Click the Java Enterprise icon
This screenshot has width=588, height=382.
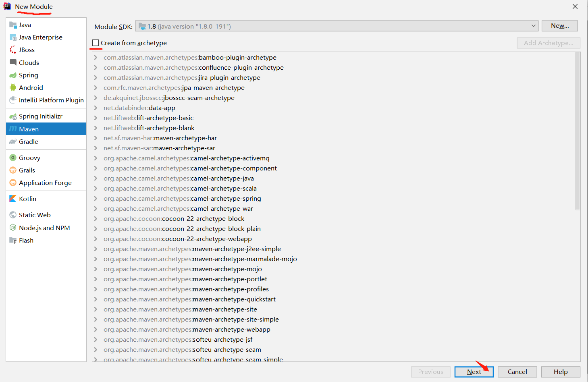13,37
